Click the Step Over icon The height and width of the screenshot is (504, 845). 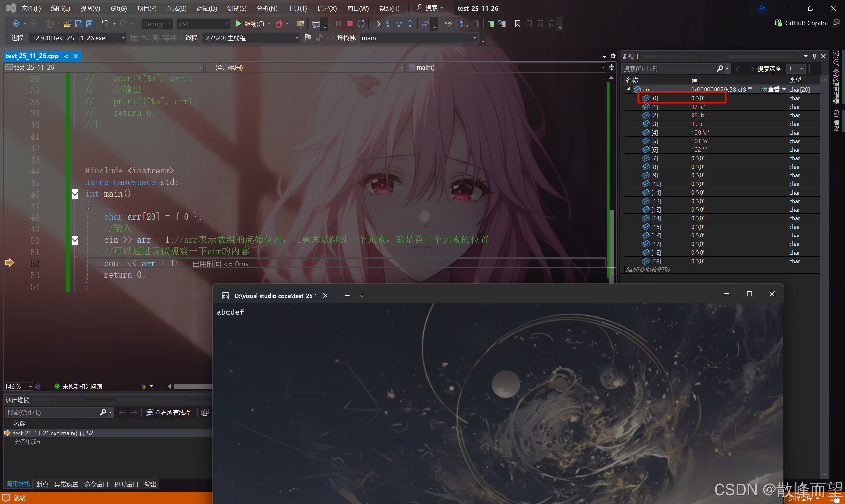point(399,24)
